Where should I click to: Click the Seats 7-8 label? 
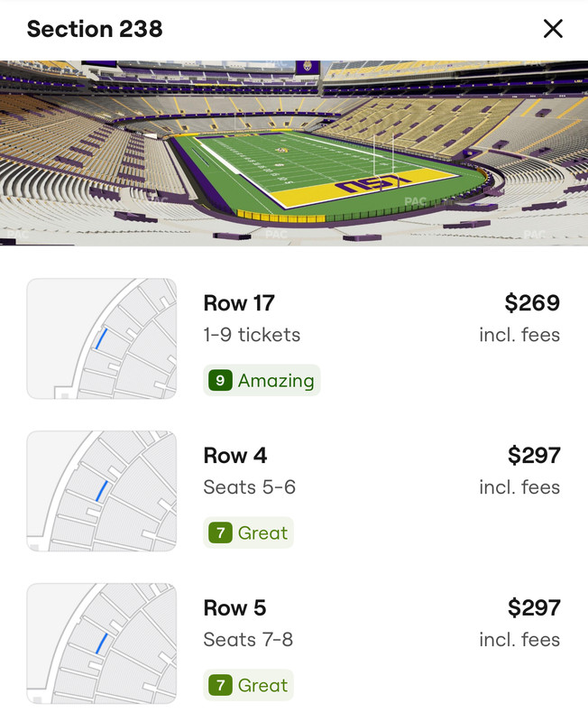point(249,640)
